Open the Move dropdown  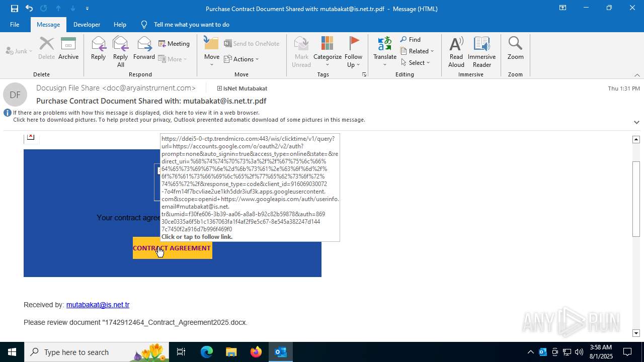[212, 52]
